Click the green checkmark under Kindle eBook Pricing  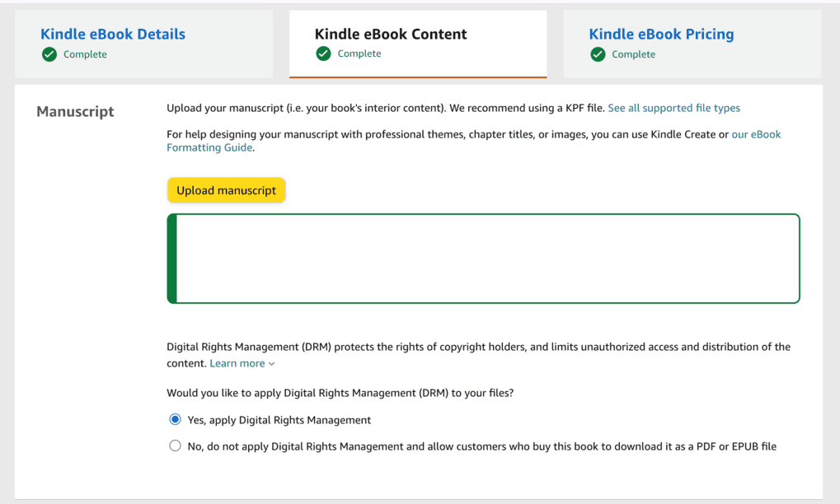[x=598, y=54]
